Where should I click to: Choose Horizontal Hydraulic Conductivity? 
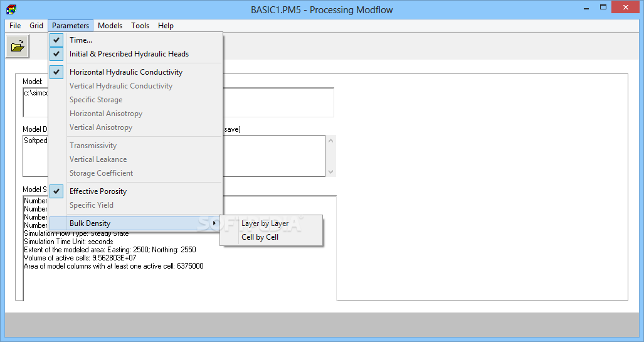(136, 72)
